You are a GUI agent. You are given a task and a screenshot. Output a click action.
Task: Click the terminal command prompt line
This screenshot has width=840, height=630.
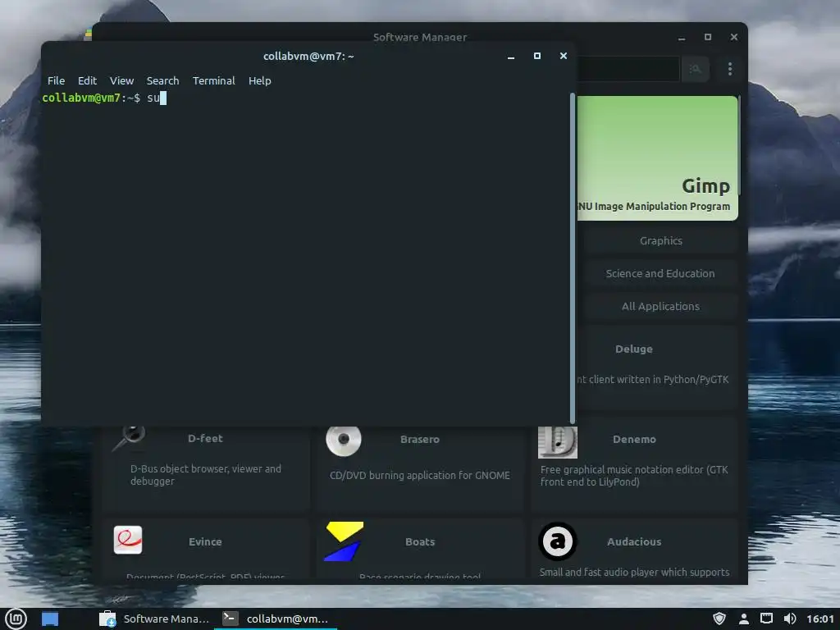tap(104, 98)
